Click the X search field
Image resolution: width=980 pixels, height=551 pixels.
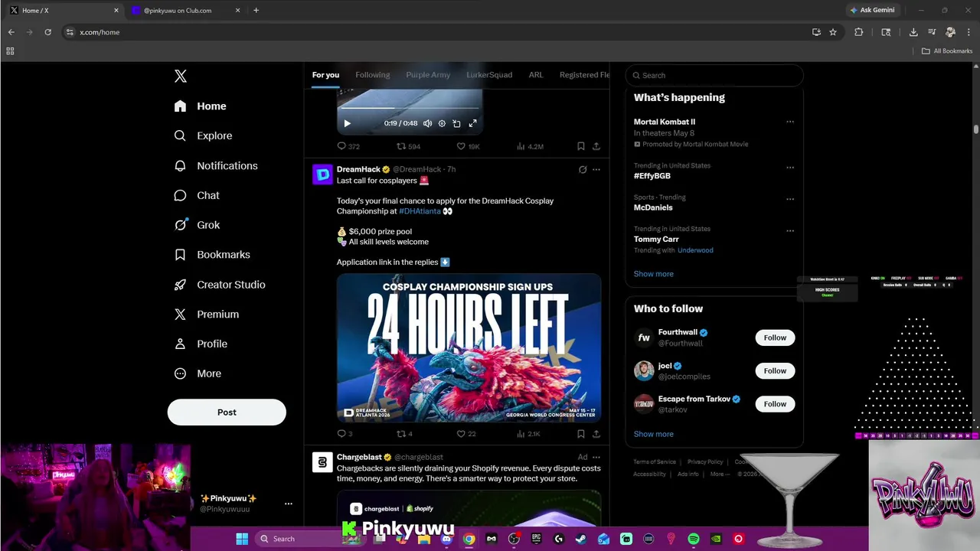tap(714, 75)
